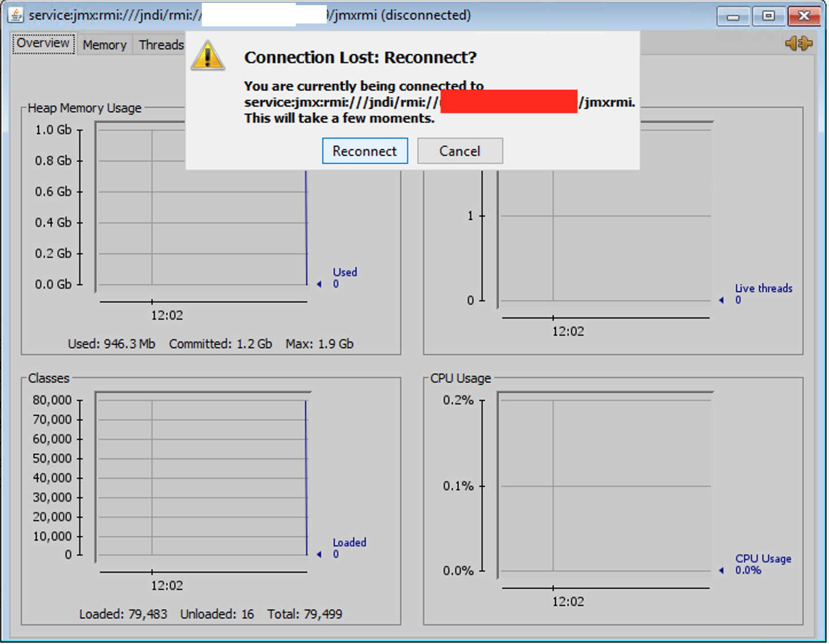The width and height of the screenshot is (829, 644).
Task: Click inside the CPU Usage chart area
Action: [604, 484]
